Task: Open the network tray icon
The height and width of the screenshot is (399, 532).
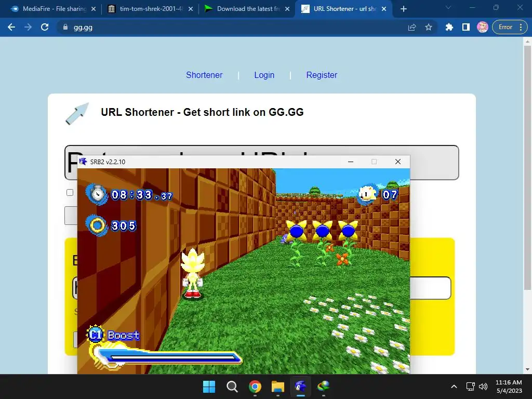Action: pyautogui.click(x=471, y=387)
